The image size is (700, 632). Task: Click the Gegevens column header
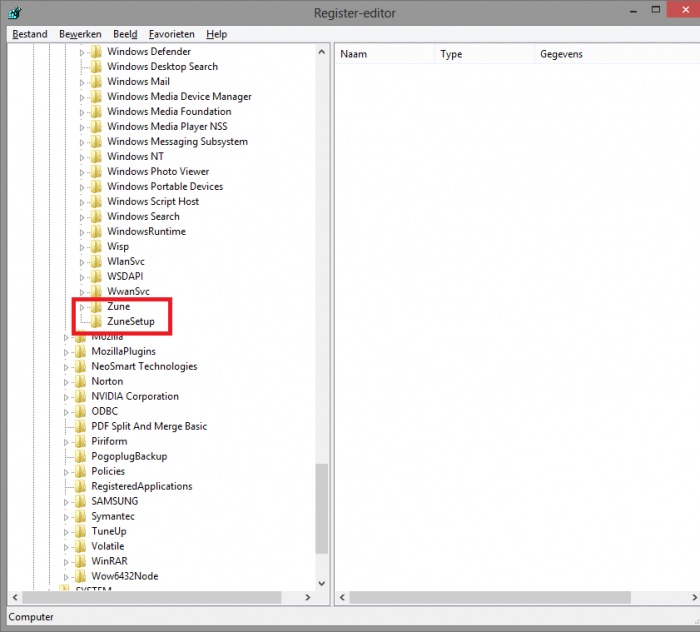click(617, 54)
